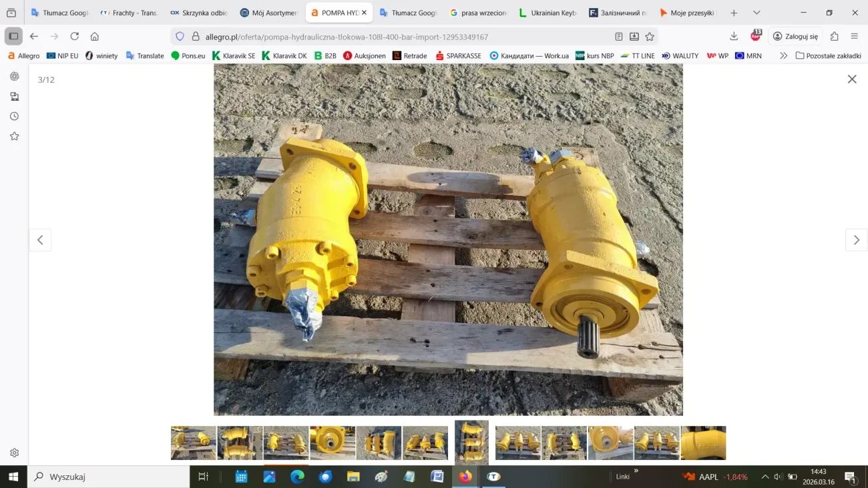This screenshot has width=868, height=488.
Task: Go to the browser home page
Action: (x=95, y=37)
